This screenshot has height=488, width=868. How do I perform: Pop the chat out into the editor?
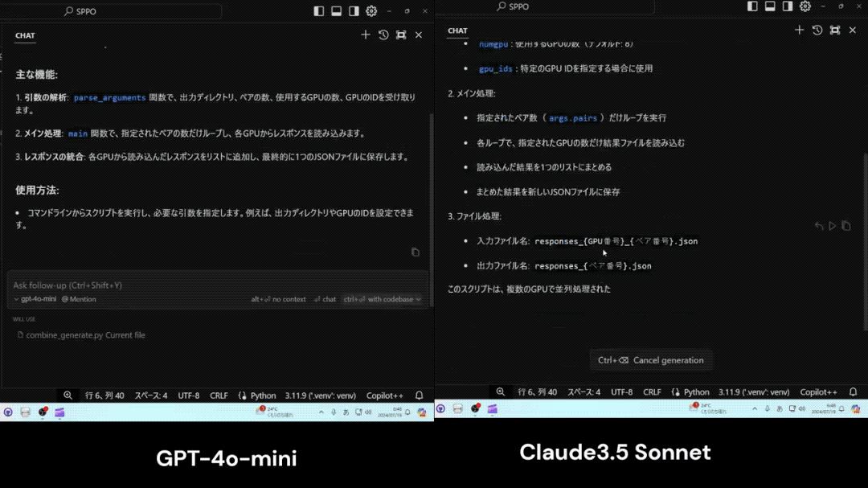400,35
